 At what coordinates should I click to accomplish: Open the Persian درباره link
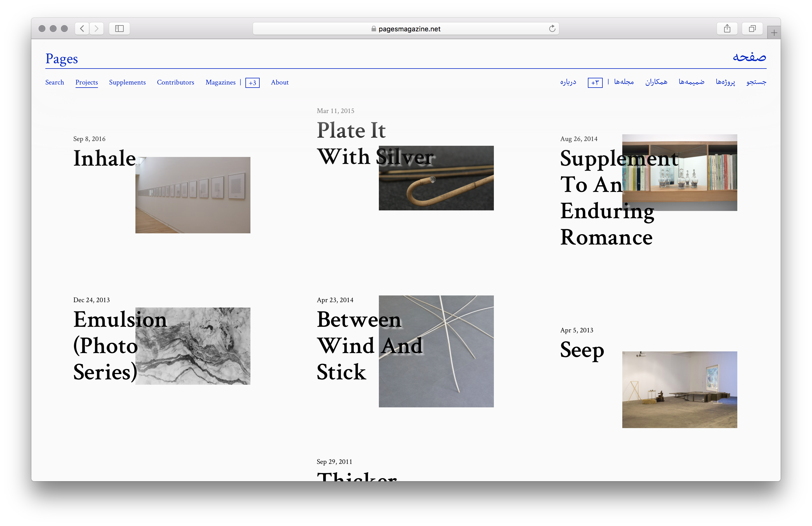tap(568, 82)
